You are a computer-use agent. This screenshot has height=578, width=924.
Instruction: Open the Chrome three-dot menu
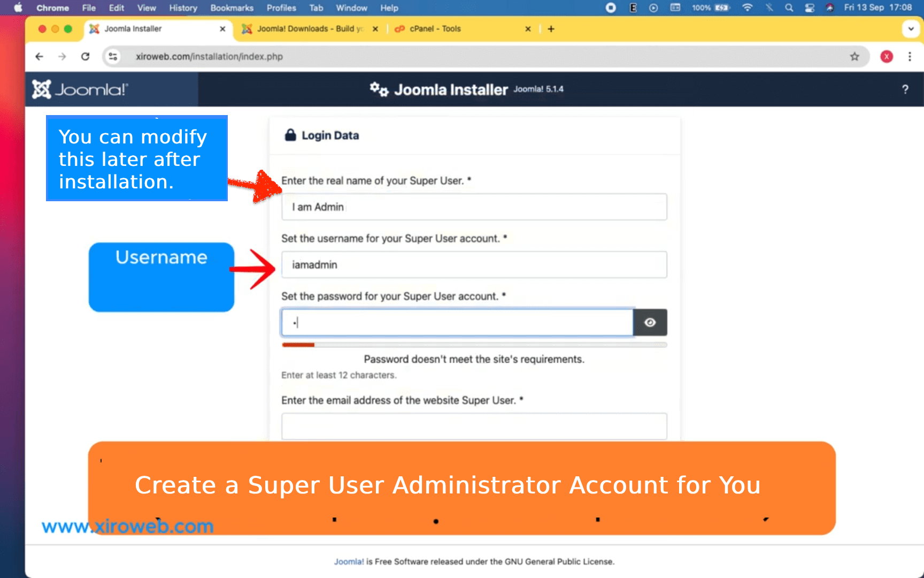tap(910, 56)
